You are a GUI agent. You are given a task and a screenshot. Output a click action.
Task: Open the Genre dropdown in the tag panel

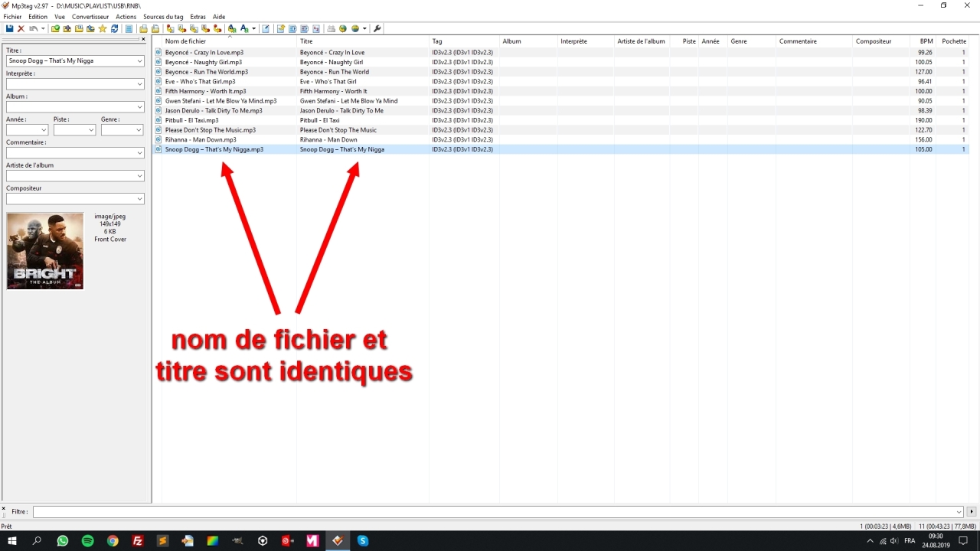pyautogui.click(x=139, y=130)
